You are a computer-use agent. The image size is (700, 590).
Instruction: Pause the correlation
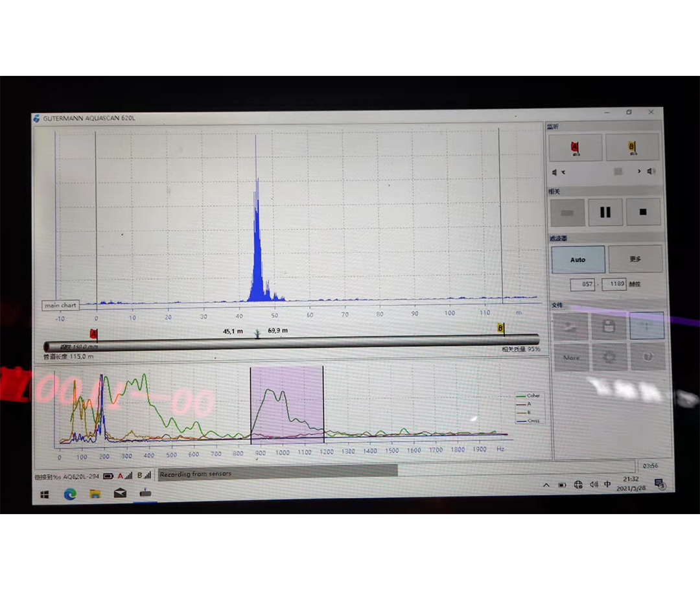[605, 212]
